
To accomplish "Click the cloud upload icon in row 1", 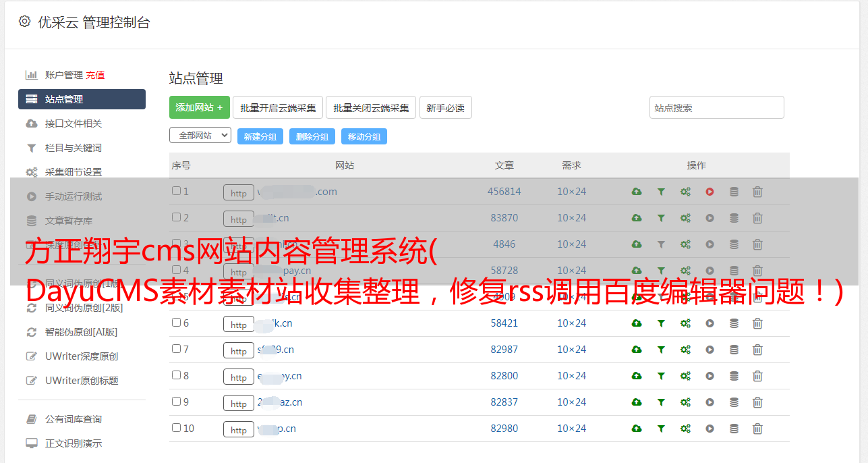I will [637, 192].
